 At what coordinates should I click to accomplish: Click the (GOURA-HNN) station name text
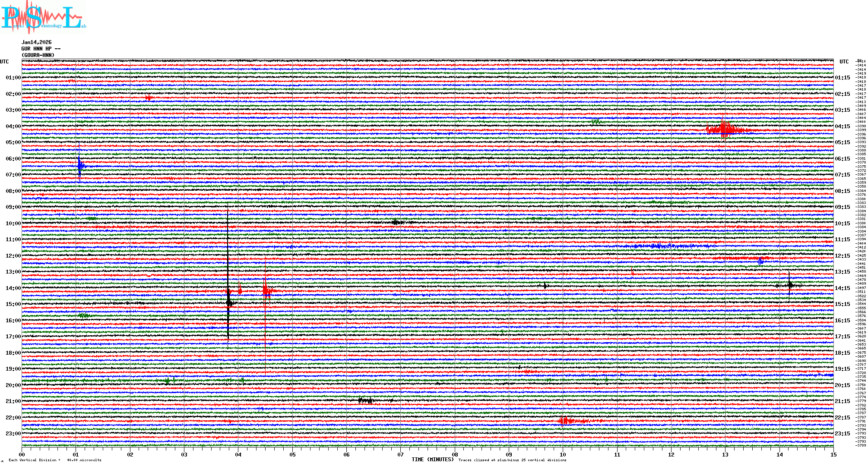(x=38, y=55)
